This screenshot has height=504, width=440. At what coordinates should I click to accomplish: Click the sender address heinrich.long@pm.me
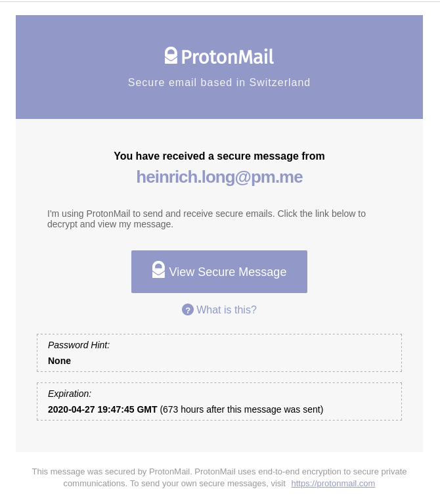[219, 177]
